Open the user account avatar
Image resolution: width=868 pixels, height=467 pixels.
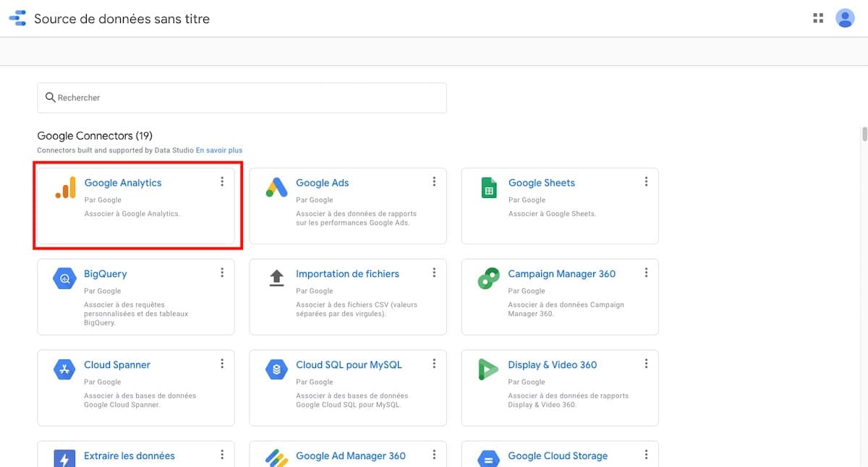point(845,19)
